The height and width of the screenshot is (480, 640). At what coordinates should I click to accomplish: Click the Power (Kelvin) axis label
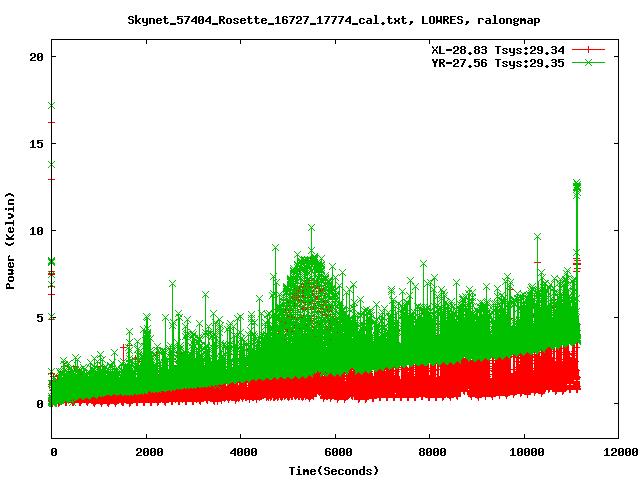(10, 240)
